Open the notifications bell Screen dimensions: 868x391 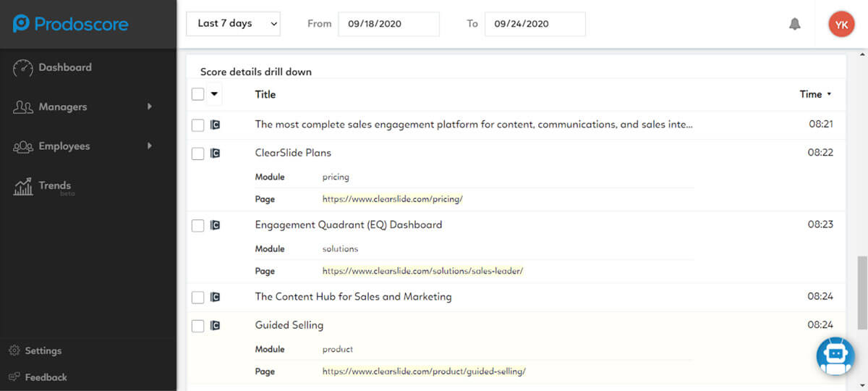[795, 24]
